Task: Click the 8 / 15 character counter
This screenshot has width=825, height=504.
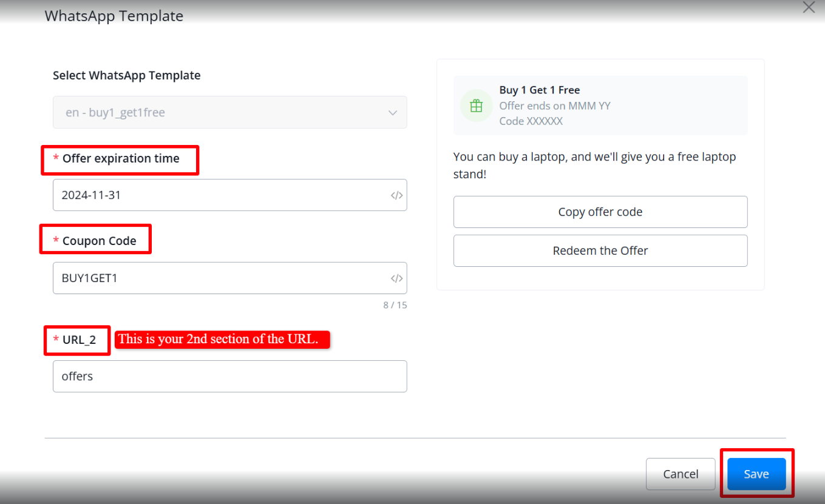Action: [x=395, y=305]
